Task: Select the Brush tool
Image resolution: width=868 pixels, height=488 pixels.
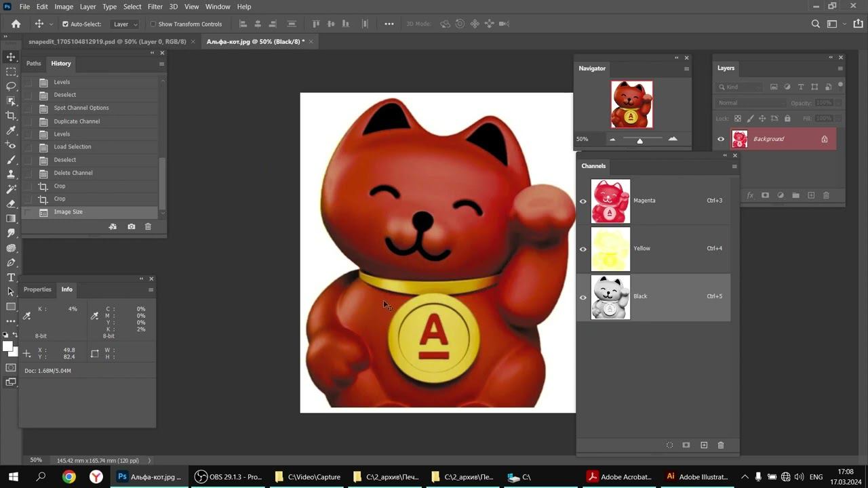Action: (x=11, y=160)
